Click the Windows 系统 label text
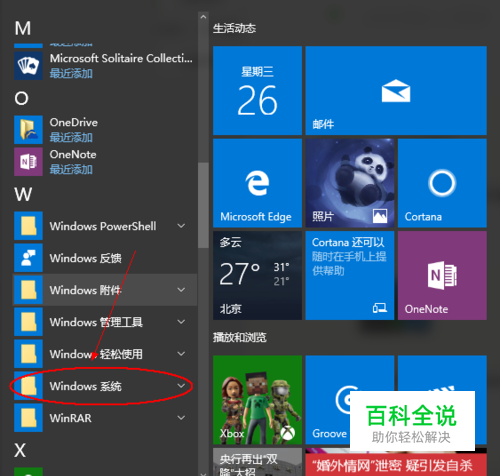This screenshot has height=476, width=500. point(86,386)
